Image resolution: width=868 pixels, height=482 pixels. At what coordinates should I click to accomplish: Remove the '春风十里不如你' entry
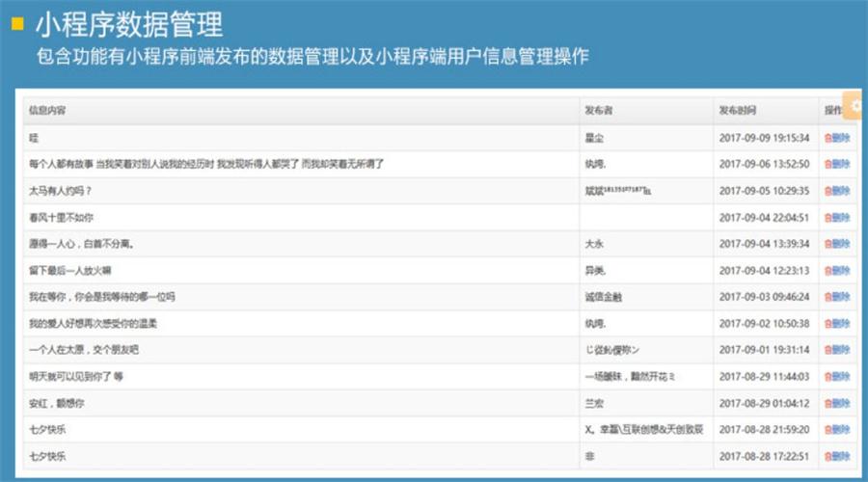click(x=837, y=217)
